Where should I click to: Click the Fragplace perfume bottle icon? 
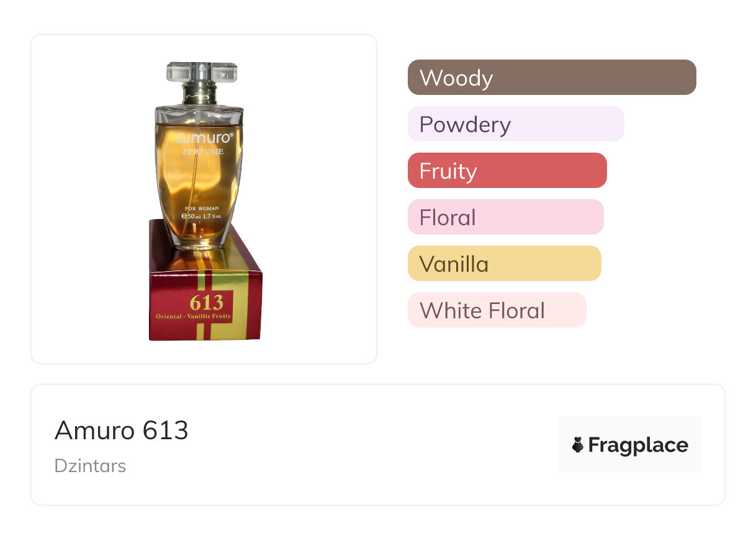point(578,445)
